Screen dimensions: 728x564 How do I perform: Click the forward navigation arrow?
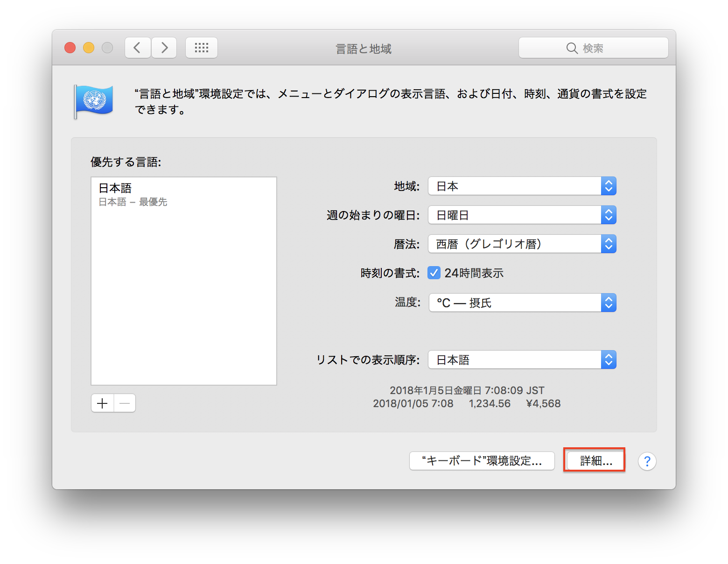point(164,48)
